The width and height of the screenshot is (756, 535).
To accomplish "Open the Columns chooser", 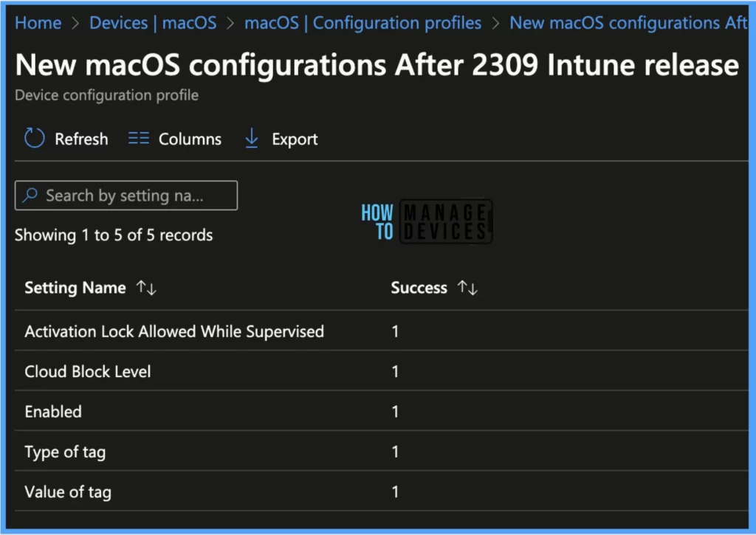I will (190, 139).
